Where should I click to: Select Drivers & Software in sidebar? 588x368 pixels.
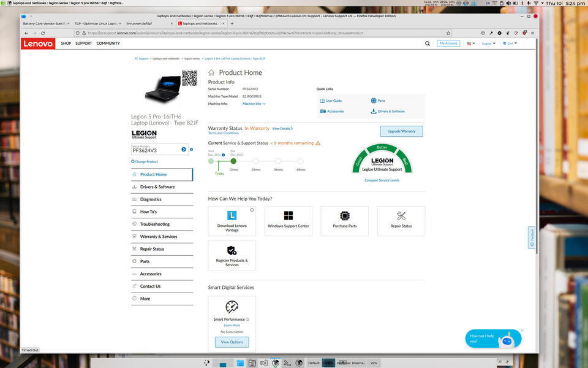click(x=162, y=187)
